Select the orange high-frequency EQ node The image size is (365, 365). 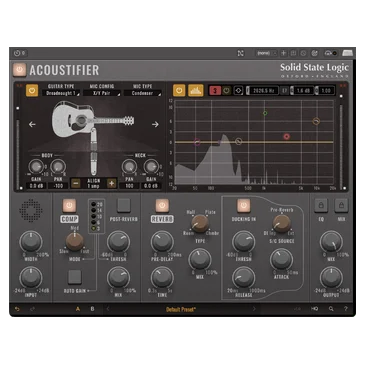316,121
